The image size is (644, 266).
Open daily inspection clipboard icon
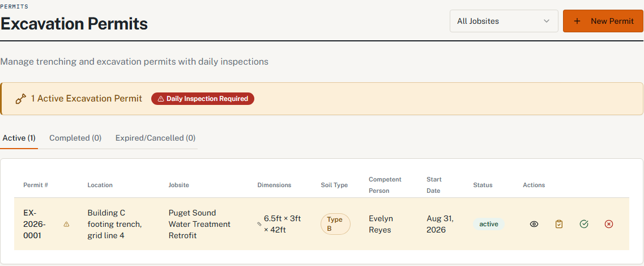click(x=559, y=224)
